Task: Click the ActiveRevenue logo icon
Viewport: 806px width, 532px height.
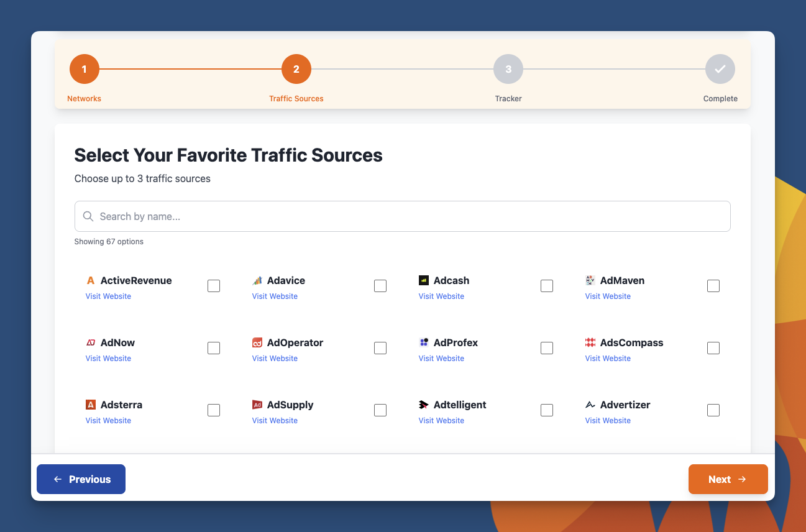Action: 91,281
